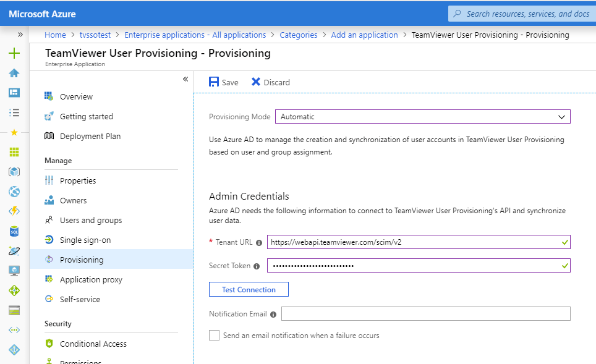This screenshot has width=596, height=364.
Task: Collapse the application menu with double chevron
Action: click(x=185, y=79)
